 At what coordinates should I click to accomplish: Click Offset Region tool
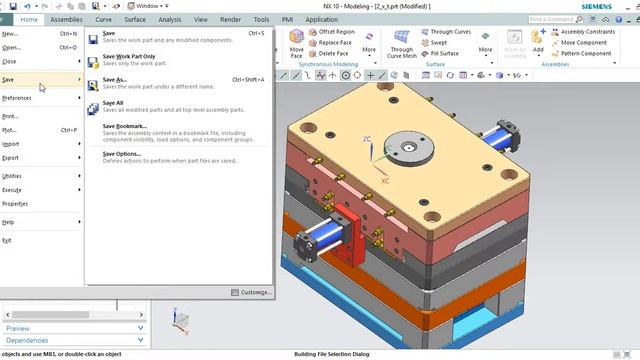[x=332, y=32]
